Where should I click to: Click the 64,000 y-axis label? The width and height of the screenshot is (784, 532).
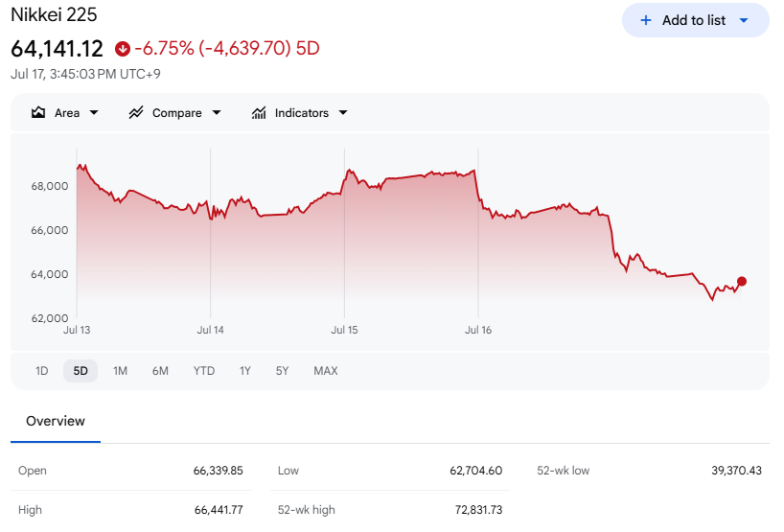50,274
